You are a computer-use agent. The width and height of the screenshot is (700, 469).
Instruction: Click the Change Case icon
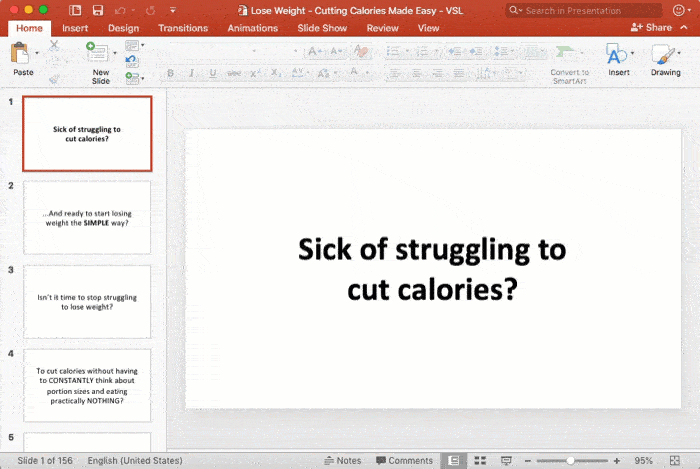pos(324,73)
